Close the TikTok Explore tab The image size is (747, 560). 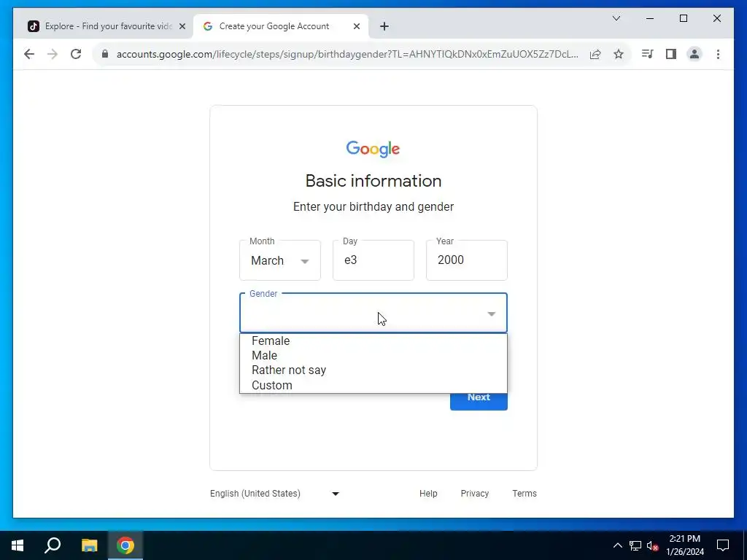tap(182, 27)
